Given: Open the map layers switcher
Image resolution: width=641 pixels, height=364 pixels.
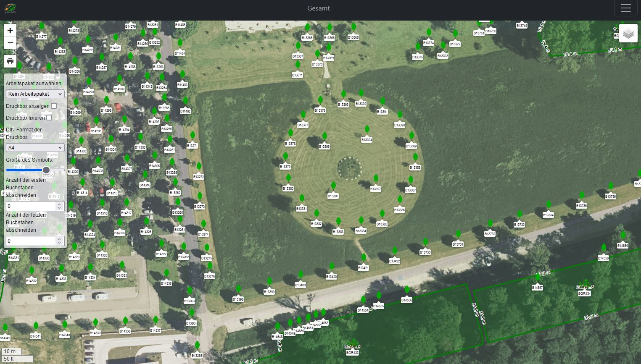Looking at the screenshot, I should click(628, 33).
